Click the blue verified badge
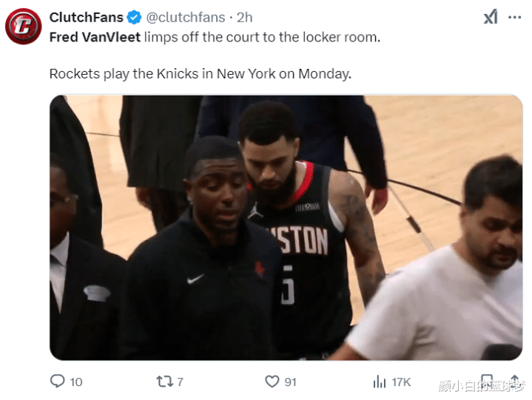 point(134,17)
